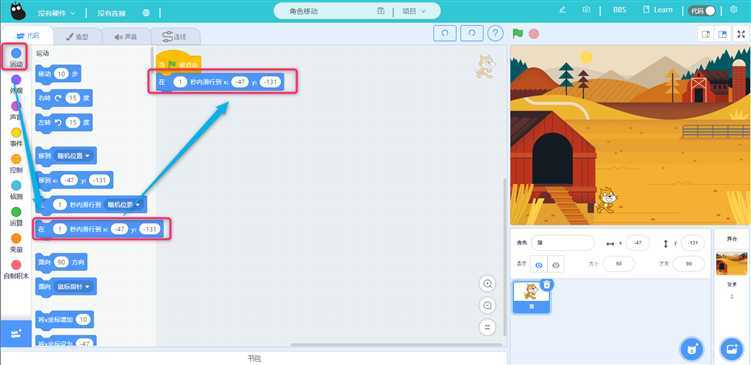
Task: Select the Looks (外观) block category
Action: point(16,84)
